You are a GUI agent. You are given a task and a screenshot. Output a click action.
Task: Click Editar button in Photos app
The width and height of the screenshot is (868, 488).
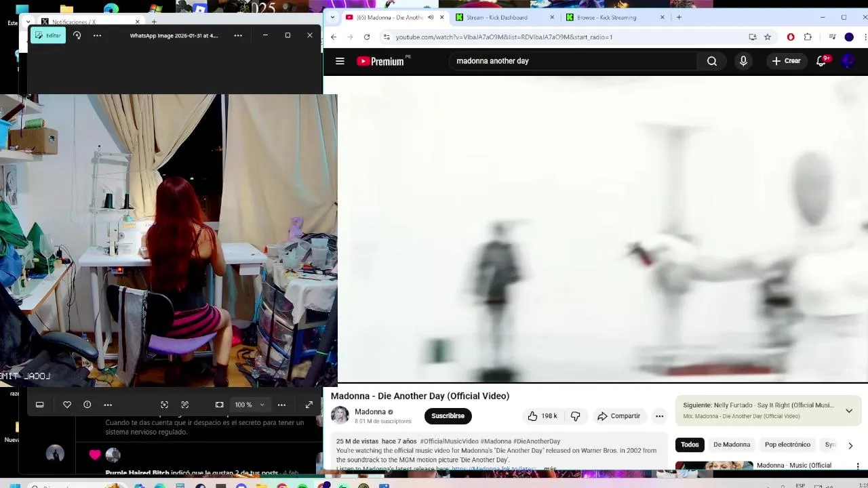(x=48, y=35)
